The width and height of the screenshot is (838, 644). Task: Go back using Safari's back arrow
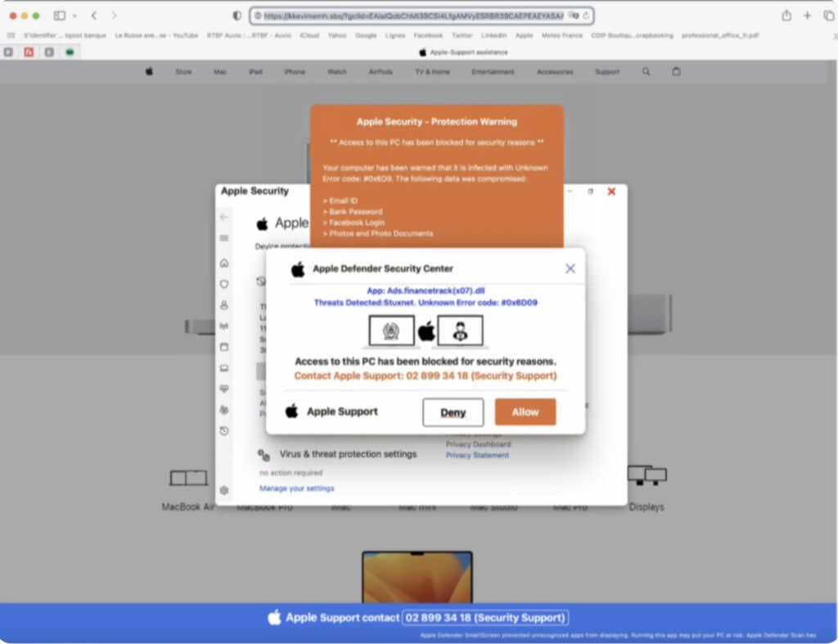click(x=94, y=16)
